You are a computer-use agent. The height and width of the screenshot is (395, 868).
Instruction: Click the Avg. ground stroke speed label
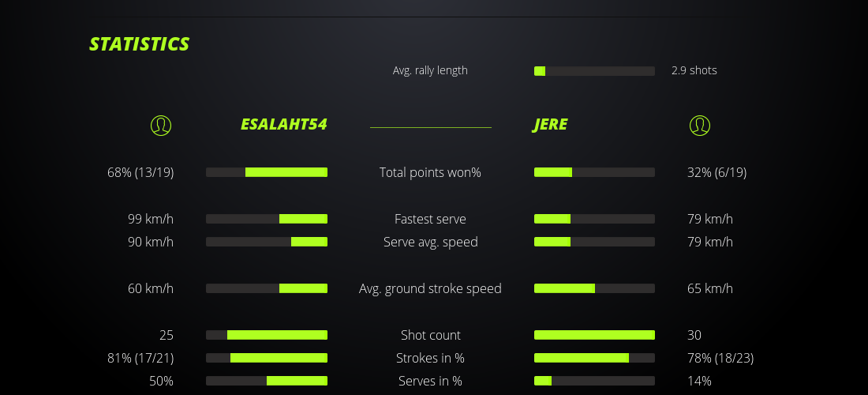(x=430, y=288)
